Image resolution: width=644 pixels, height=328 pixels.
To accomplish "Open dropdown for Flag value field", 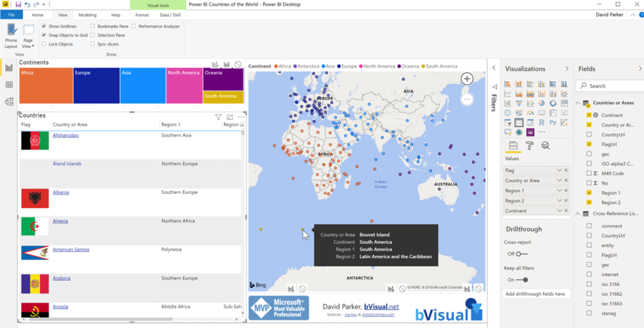I will [x=559, y=170].
